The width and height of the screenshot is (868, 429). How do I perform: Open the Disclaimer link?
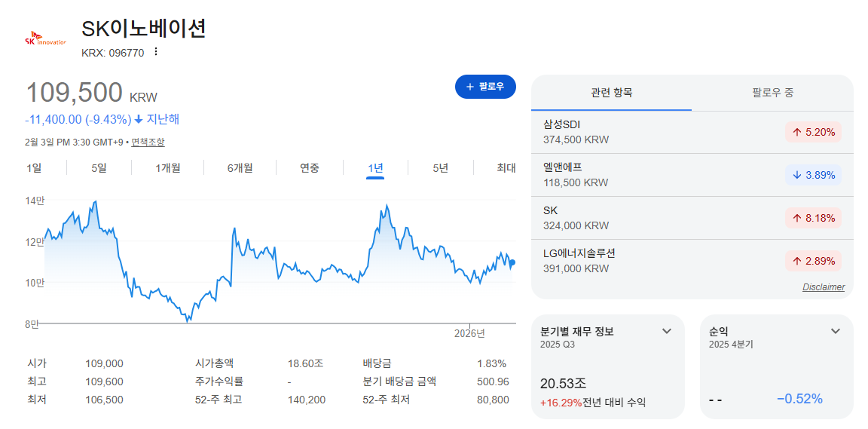point(824,287)
